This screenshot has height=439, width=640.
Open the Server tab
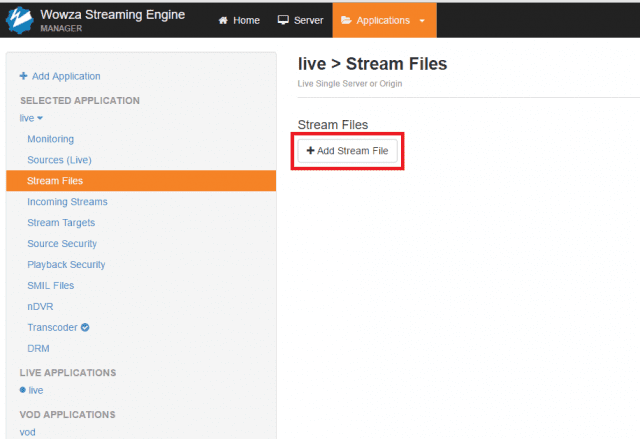pyautogui.click(x=300, y=20)
